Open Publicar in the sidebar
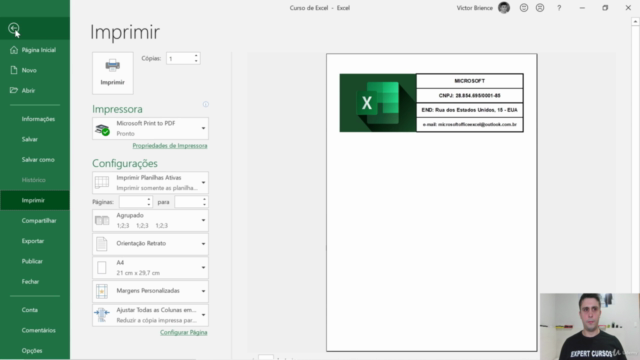Screen dimensions: 640x360 pyautogui.click(x=35, y=261)
